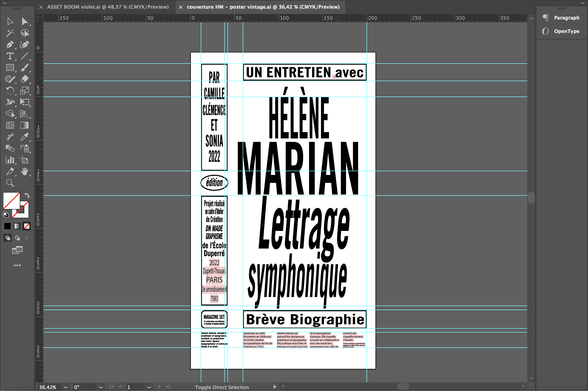Select the Pen tool
This screenshot has width=588, height=391.
coord(10,45)
